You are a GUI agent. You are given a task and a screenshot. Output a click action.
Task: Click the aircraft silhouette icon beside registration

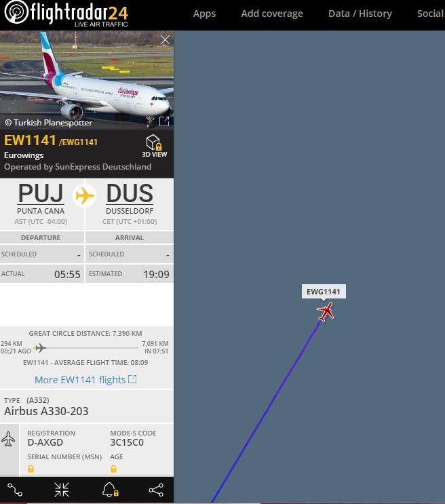pos(8,440)
